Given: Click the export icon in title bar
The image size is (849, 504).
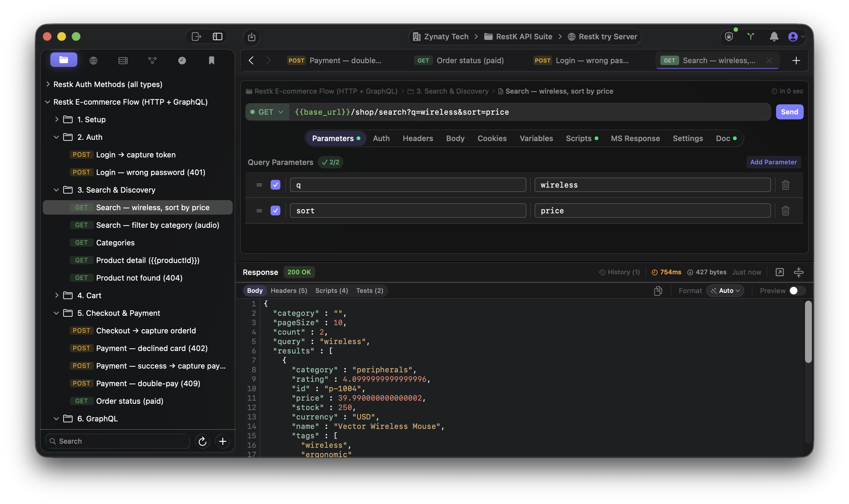Looking at the screenshot, I should (196, 36).
